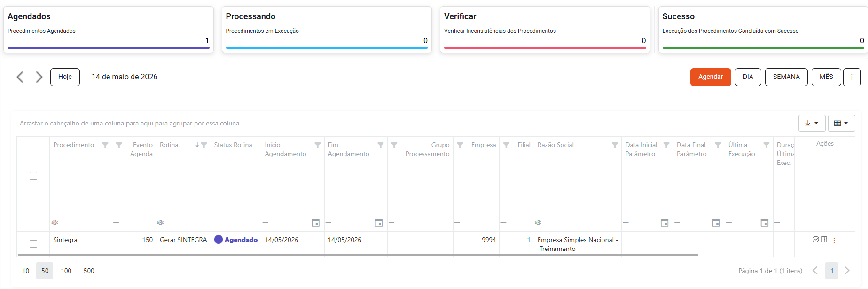Open red three-dots menu in Sintegra row
Viewport: 868px width, 289px height.
click(834, 240)
